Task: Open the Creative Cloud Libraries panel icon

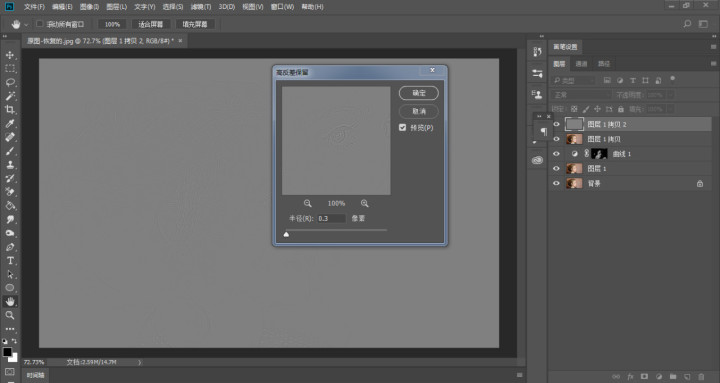Action: point(537,160)
